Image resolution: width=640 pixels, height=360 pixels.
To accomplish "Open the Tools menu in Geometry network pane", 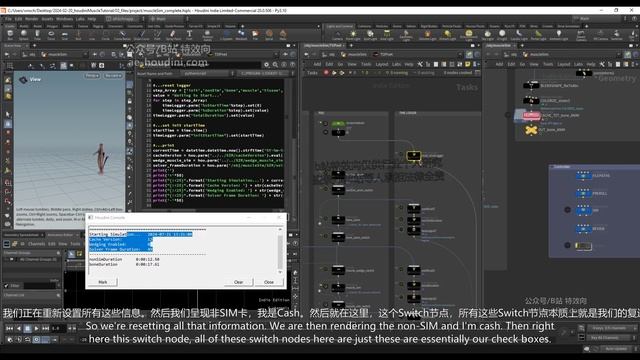I will 548,64.
